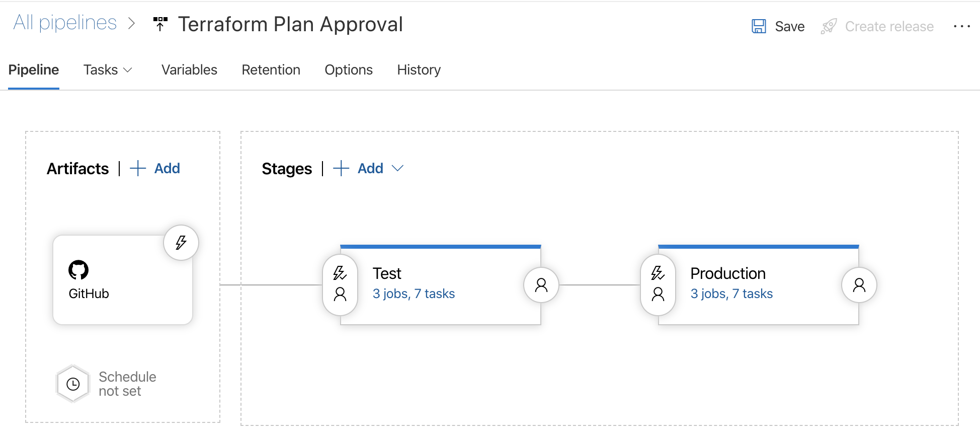Navigate back to All pipelines
The width and height of the screenshot is (980, 435).
tap(65, 23)
